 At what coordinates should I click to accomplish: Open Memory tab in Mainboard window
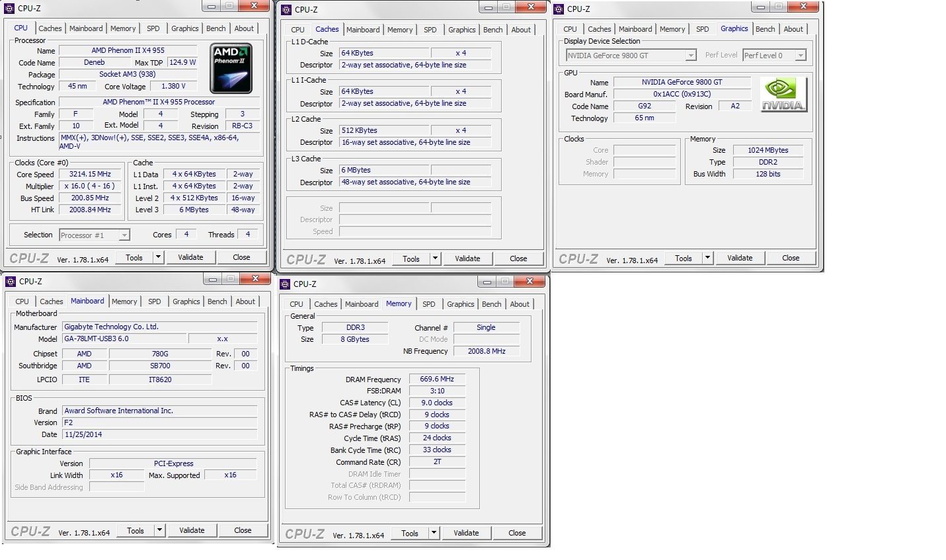tap(124, 301)
